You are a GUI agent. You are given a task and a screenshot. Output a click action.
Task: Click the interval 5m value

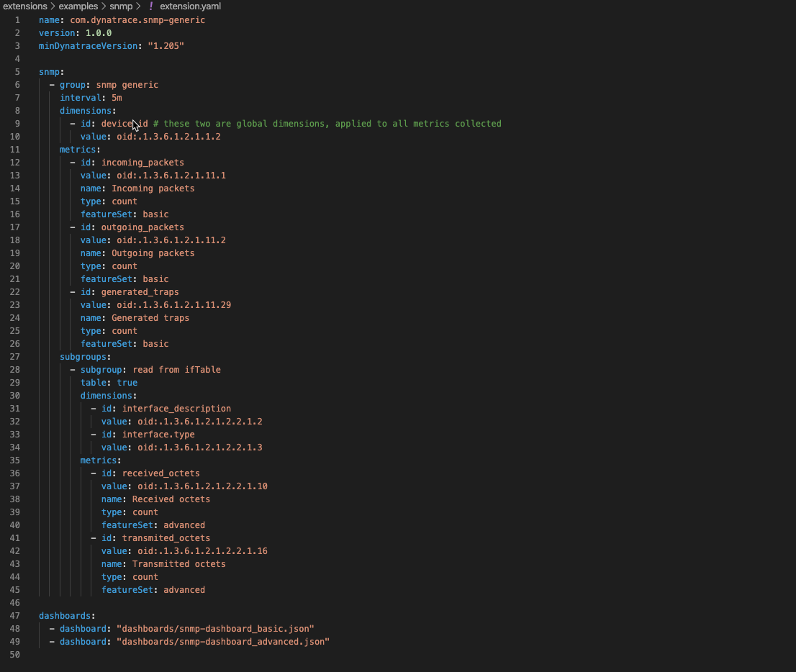tap(117, 98)
